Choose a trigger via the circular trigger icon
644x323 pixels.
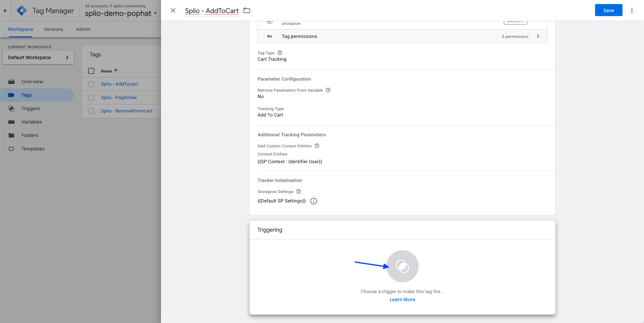(x=402, y=266)
